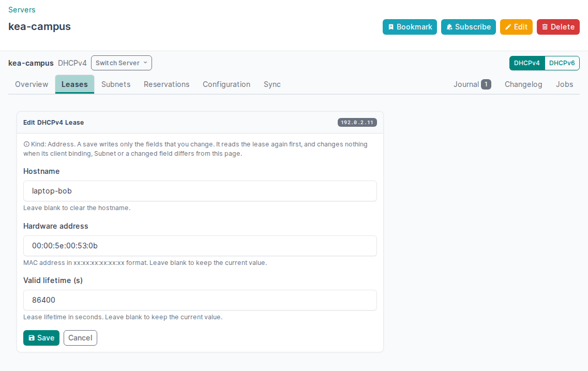Click the Valid lifetime (s) label

(x=53, y=280)
